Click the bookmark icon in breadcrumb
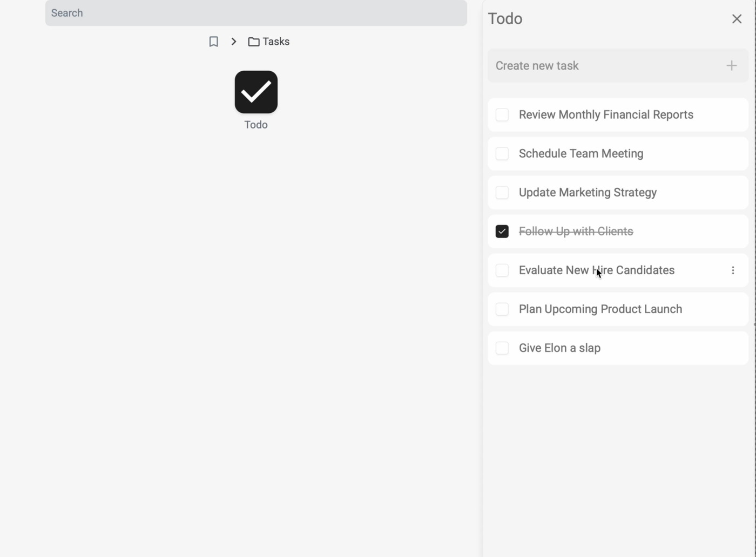The width and height of the screenshot is (756, 557). click(x=214, y=42)
